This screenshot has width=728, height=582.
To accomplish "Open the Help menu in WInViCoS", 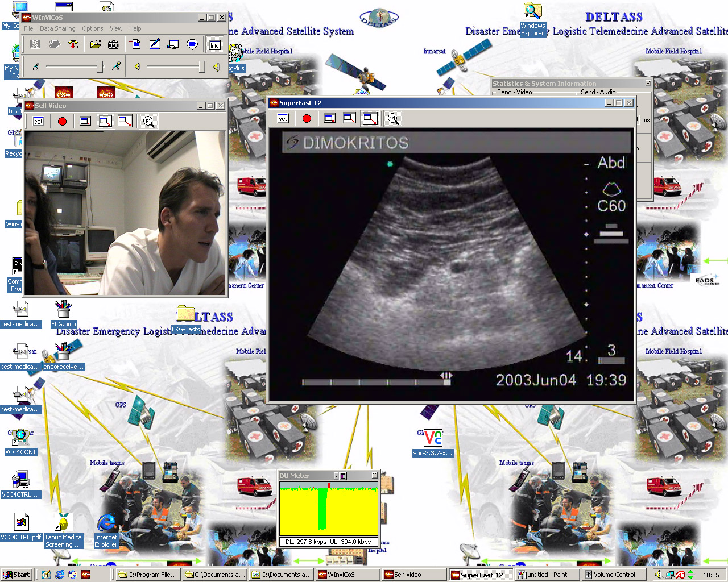I will coord(135,28).
